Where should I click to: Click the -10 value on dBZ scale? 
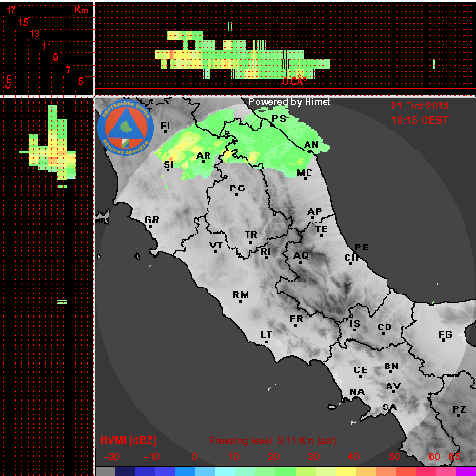151,457
